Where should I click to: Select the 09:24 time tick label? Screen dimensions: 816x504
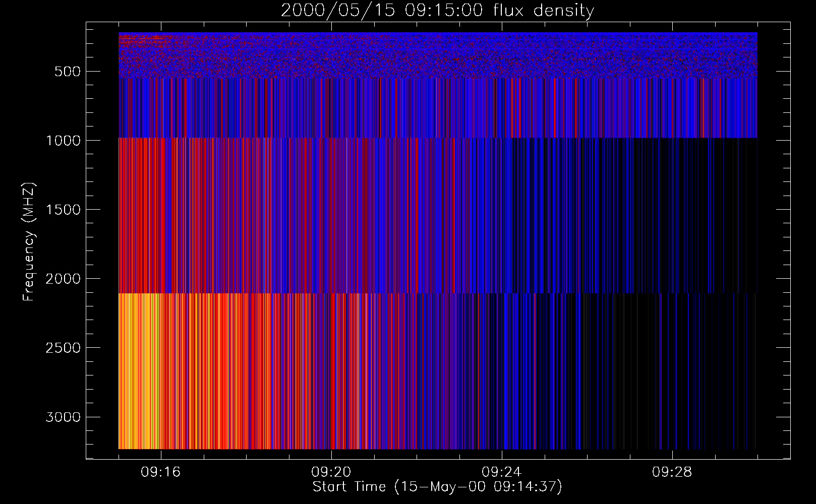point(502,472)
